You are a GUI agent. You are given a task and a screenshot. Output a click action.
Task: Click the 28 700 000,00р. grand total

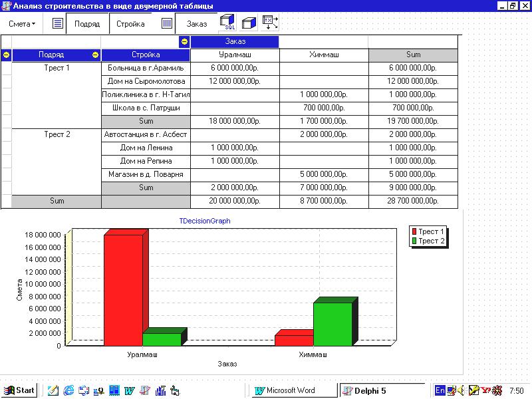pyautogui.click(x=413, y=201)
